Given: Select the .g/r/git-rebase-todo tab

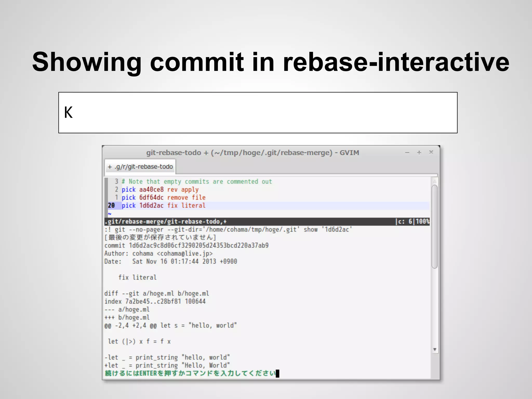Looking at the screenshot, I should tap(140, 167).
